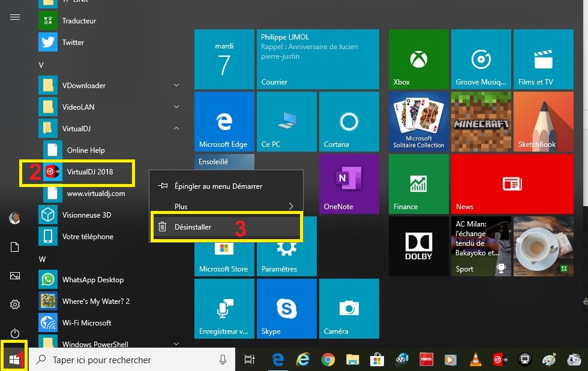Open the OneNote tile

point(349,184)
